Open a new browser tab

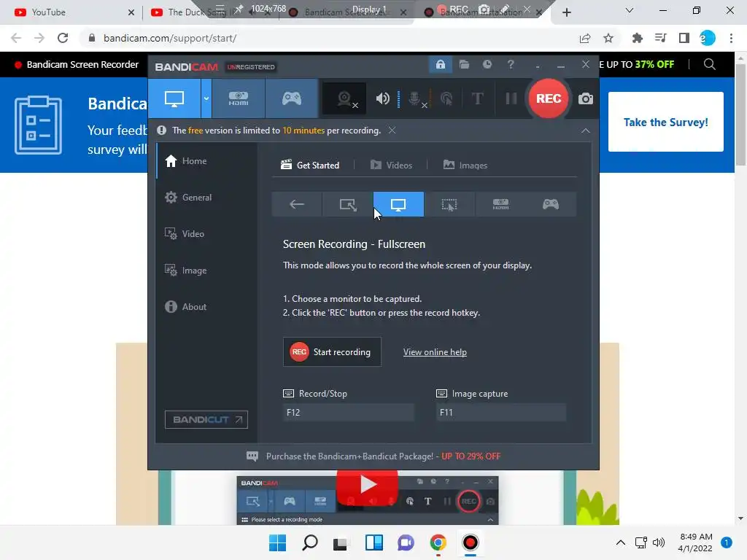pyautogui.click(x=566, y=12)
